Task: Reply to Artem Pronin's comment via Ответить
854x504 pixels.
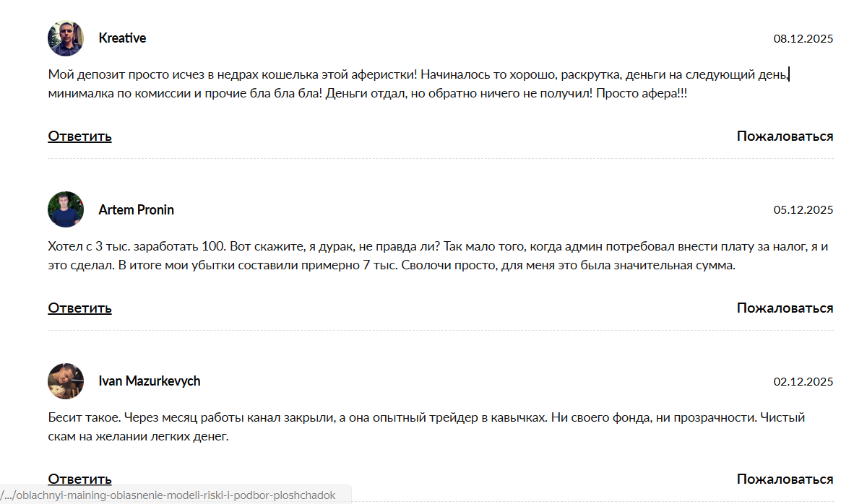Action: (79, 308)
